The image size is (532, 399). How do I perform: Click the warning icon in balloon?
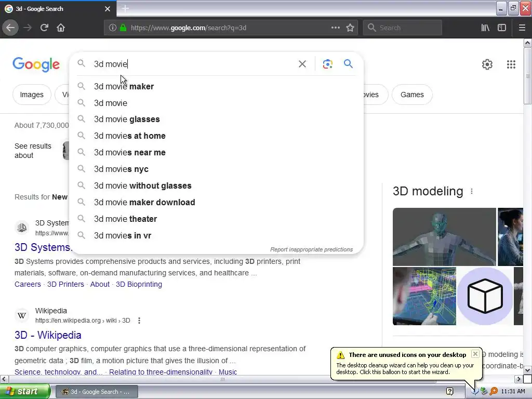pyautogui.click(x=340, y=355)
